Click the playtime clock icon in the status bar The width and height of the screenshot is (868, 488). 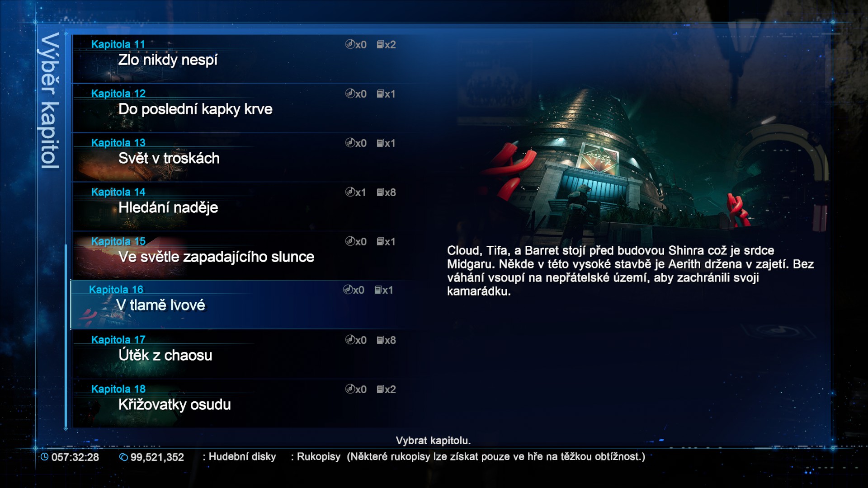[44, 457]
